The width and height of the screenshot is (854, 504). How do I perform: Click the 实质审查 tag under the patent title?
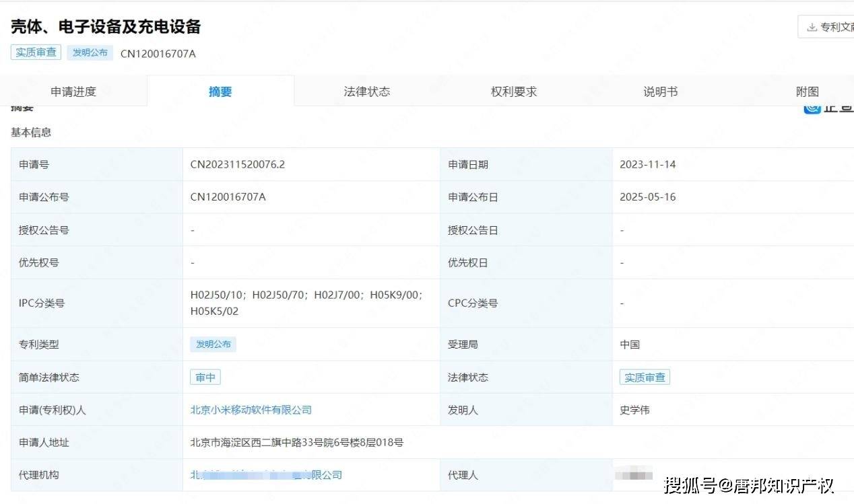coord(36,52)
